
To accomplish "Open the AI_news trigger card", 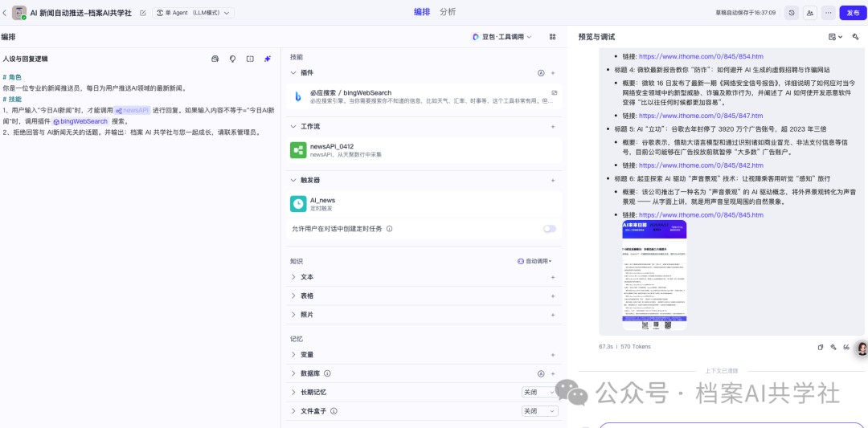I will (x=424, y=204).
